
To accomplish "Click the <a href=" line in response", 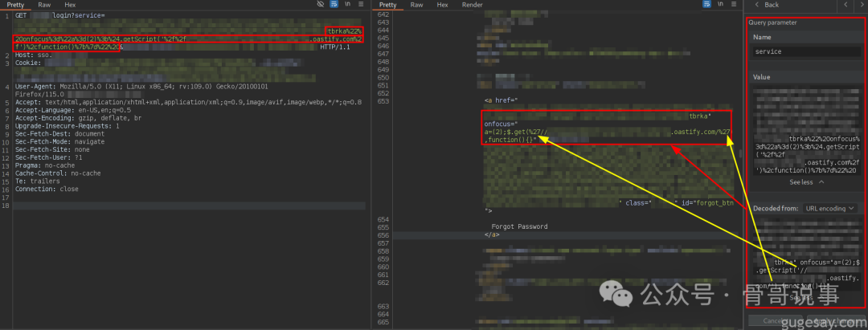I will tap(501, 100).
